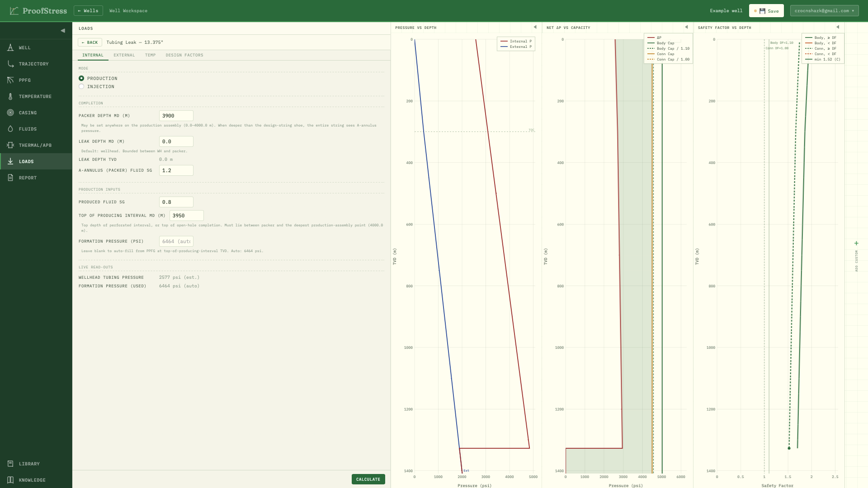Image resolution: width=868 pixels, height=488 pixels.
Task: Edit the Packer Depth MD field
Action: pos(176,116)
